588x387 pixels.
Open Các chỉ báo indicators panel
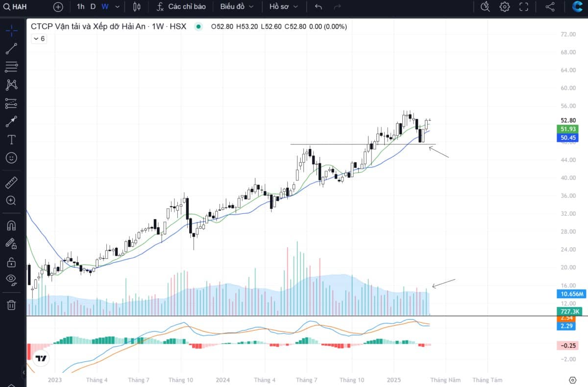(181, 7)
